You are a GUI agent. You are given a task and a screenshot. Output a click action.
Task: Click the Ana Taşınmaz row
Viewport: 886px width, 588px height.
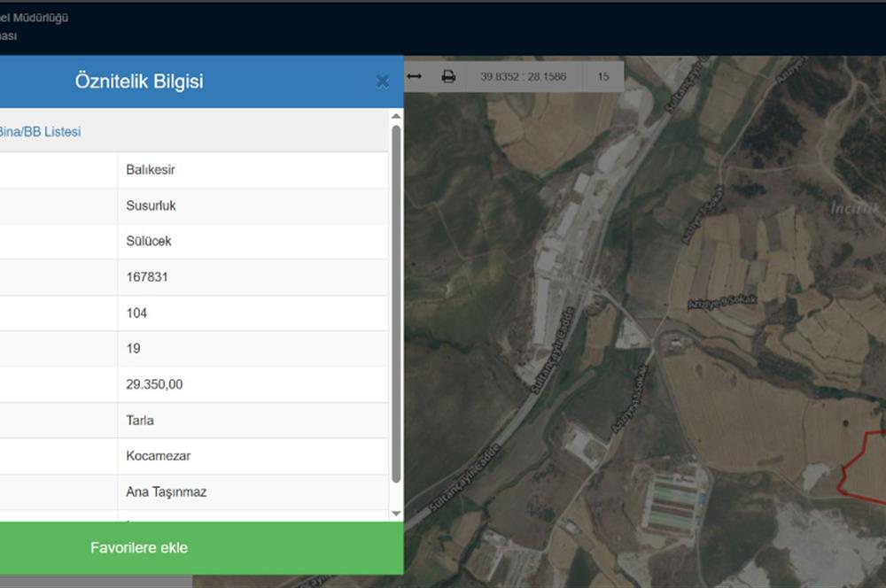[x=253, y=491]
